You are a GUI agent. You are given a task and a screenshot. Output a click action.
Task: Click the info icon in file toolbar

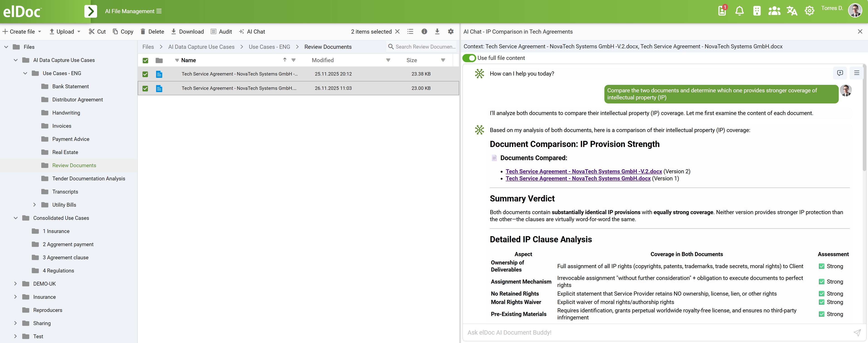[x=424, y=32]
